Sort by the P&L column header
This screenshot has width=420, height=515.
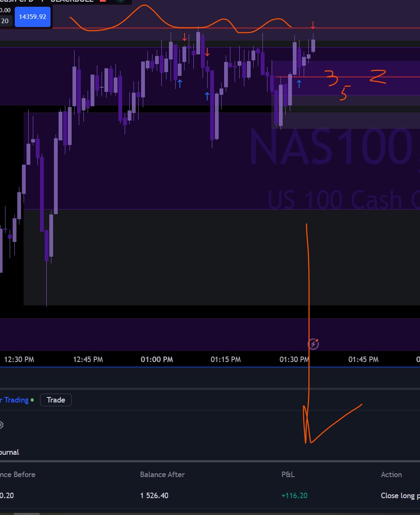click(288, 475)
